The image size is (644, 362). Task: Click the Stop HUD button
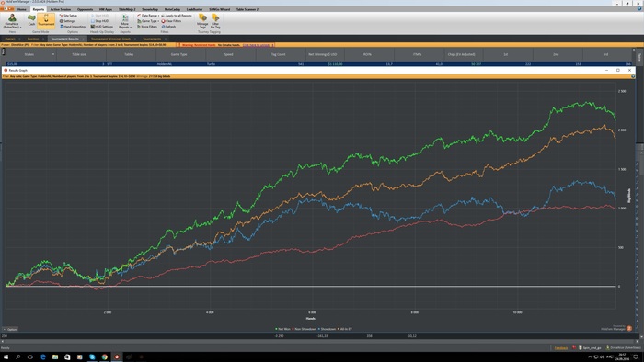(x=99, y=21)
